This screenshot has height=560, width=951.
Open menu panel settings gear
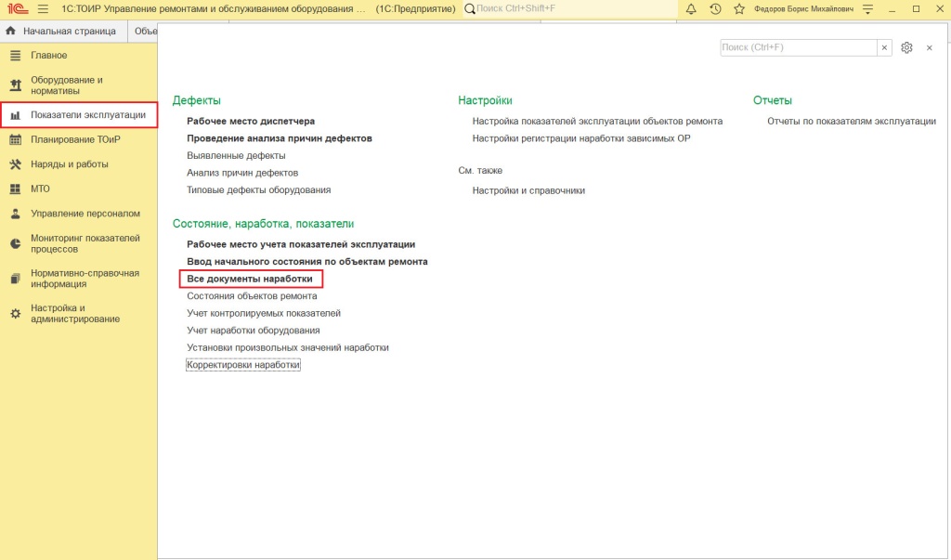click(x=906, y=47)
